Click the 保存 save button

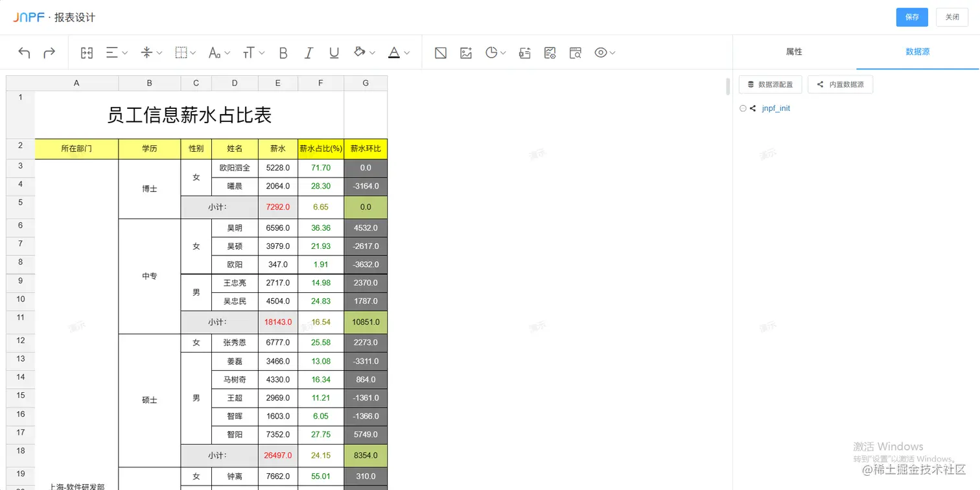pos(912,17)
